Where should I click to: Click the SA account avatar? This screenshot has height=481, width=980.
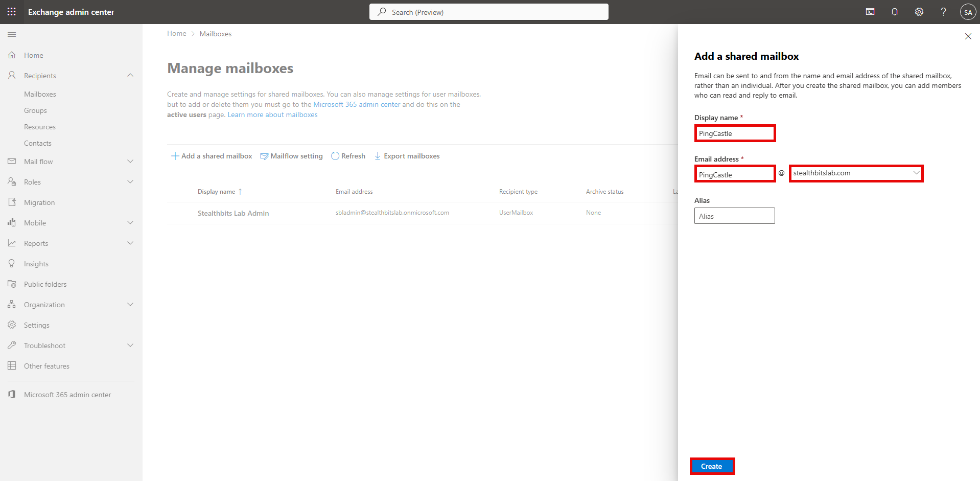pos(968,11)
